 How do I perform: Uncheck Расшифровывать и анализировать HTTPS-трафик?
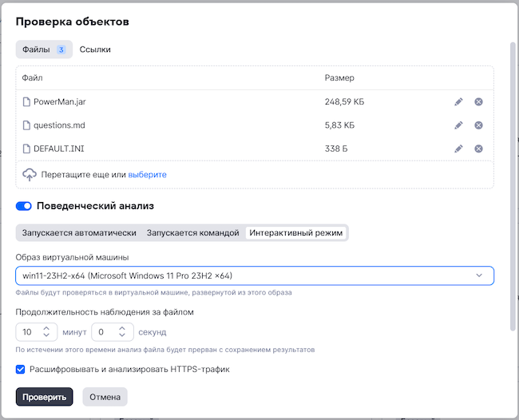coord(21,370)
